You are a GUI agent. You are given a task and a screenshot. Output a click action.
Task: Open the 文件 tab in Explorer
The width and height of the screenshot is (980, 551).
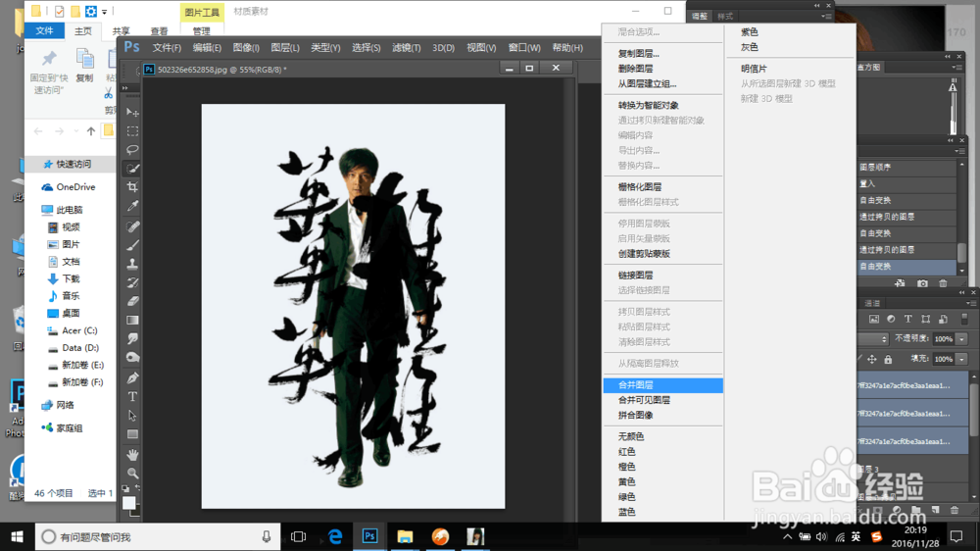(x=44, y=30)
